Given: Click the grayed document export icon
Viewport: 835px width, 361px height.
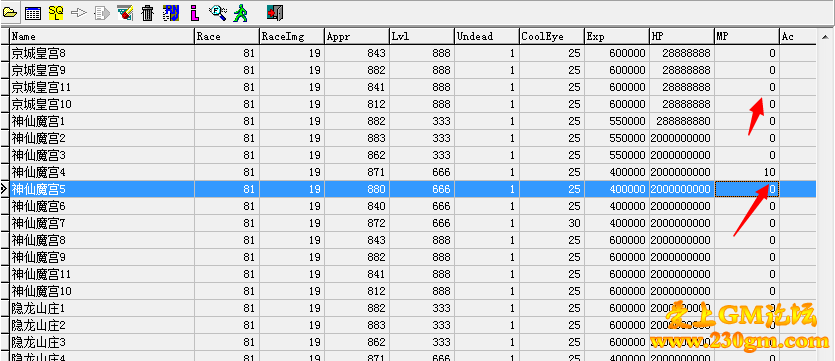Looking at the screenshot, I should tap(102, 13).
